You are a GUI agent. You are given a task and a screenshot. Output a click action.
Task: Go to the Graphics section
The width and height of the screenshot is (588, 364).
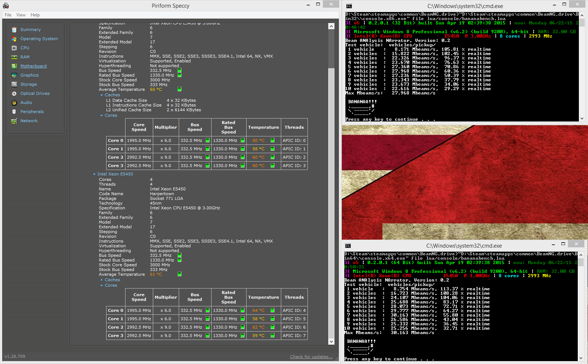(30, 75)
